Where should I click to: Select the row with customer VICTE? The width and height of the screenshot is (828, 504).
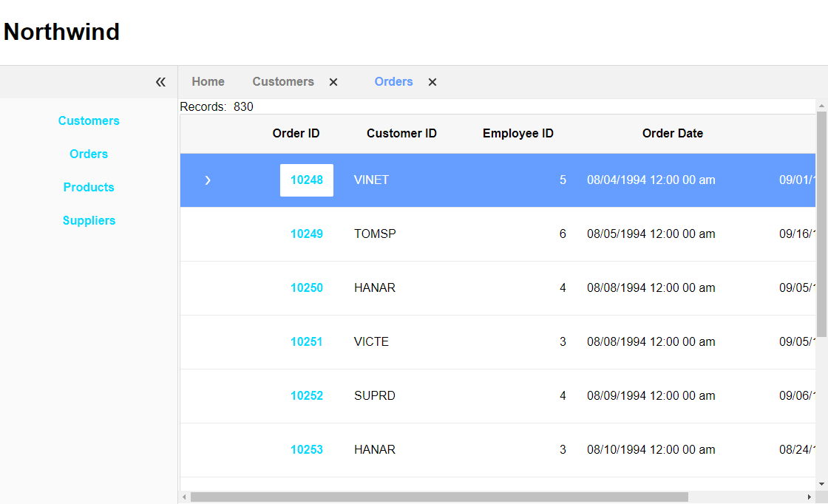pyautogui.click(x=498, y=342)
